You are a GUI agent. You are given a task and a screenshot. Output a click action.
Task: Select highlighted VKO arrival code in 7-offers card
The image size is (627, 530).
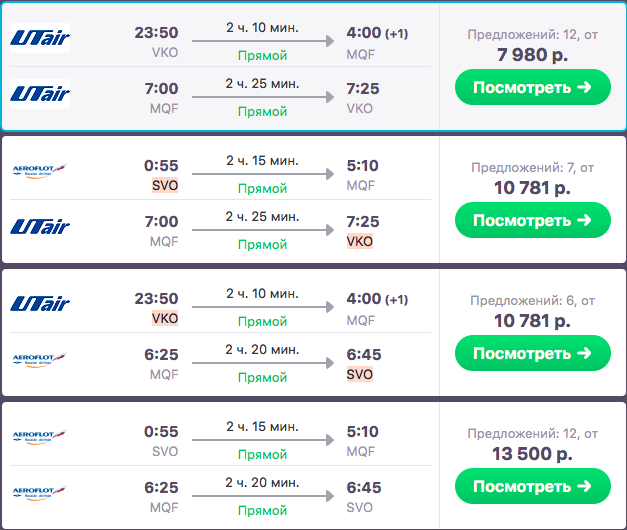click(x=359, y=241)
